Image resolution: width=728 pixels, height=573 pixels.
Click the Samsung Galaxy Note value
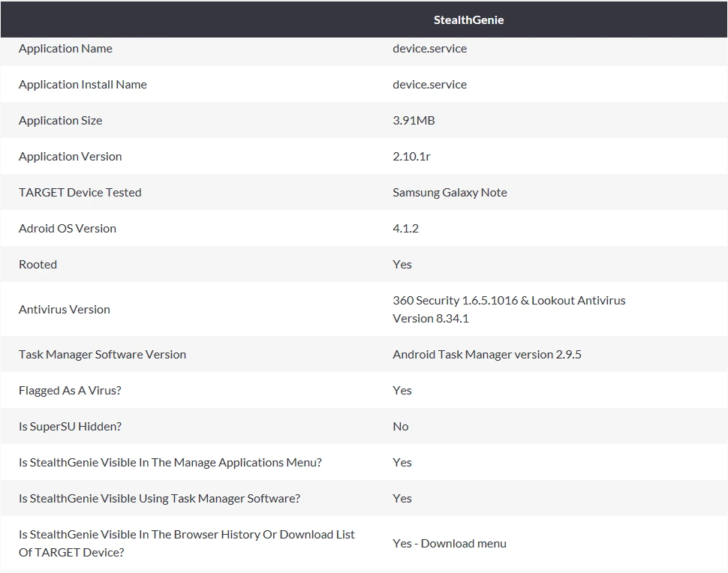(x=450, y=193)
